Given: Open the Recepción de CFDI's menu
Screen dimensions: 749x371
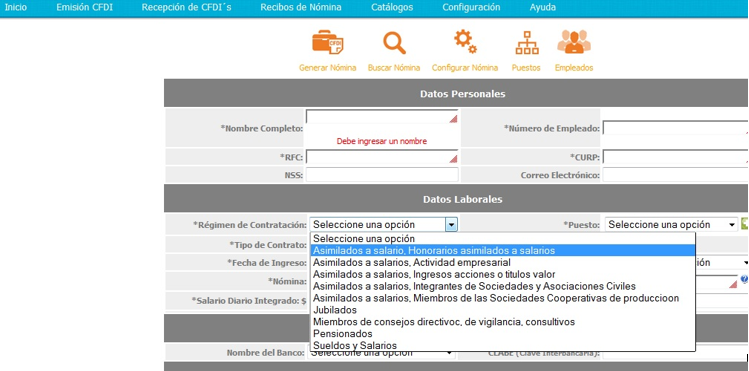Looking at the screenshot, I should tap(186, 8).
